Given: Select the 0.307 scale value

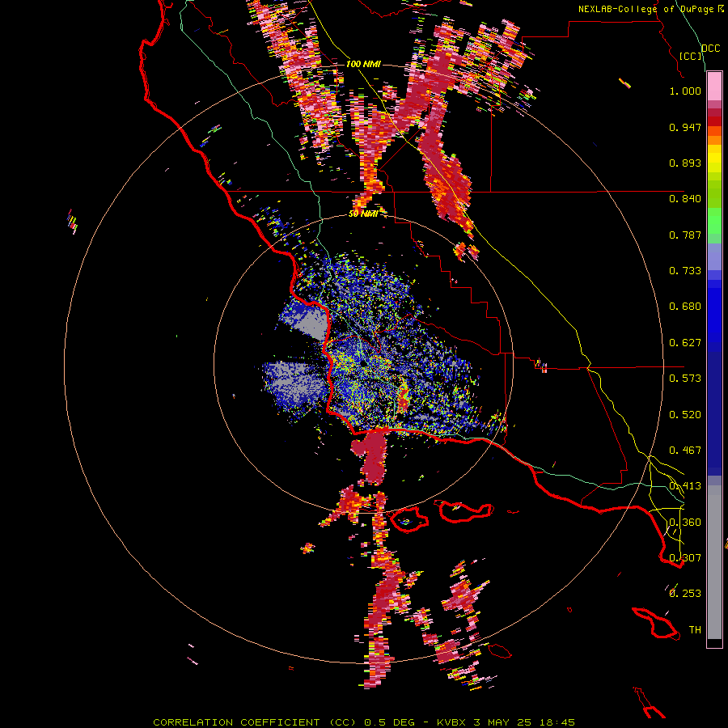Looking at the screenshot, I should [x=685, y=558].
